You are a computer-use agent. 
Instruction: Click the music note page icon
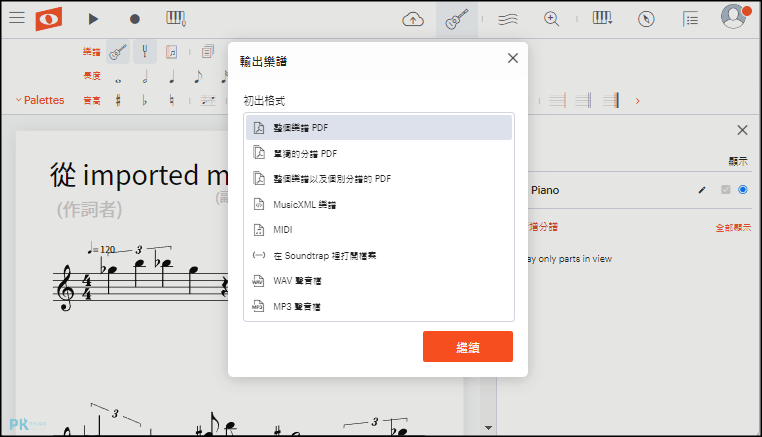point(172,52)
